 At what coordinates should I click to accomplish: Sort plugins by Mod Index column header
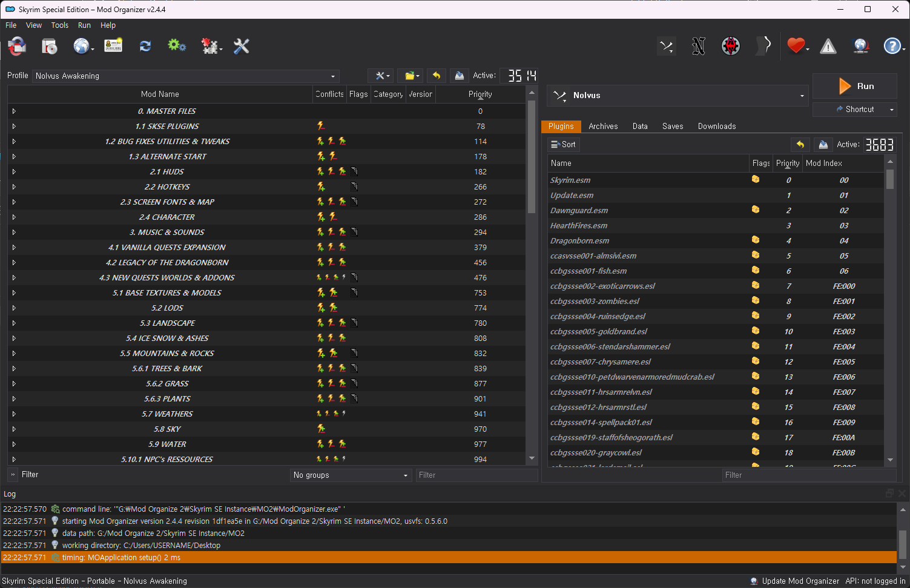(x=843, y=163)
